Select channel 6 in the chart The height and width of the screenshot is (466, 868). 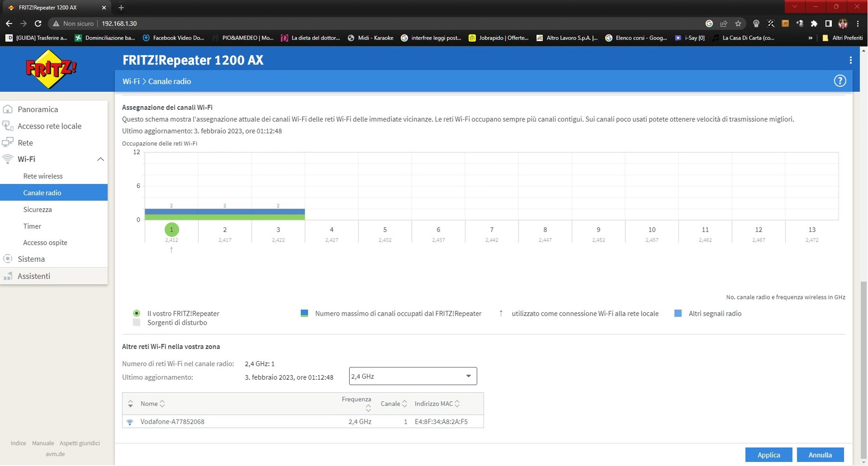pyautogui.click(x=439, y=230)
